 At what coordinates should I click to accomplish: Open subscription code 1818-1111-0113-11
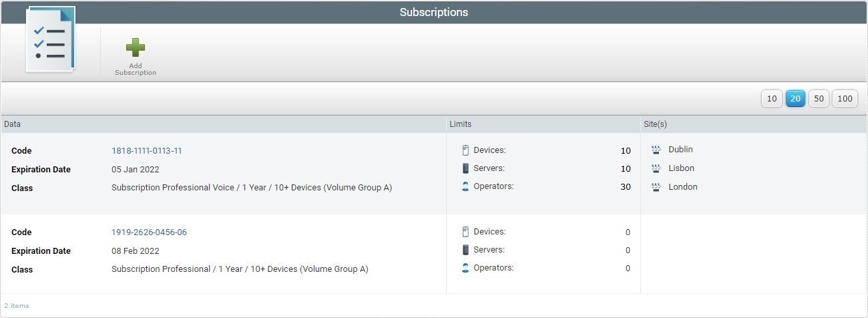pos(146,151)
